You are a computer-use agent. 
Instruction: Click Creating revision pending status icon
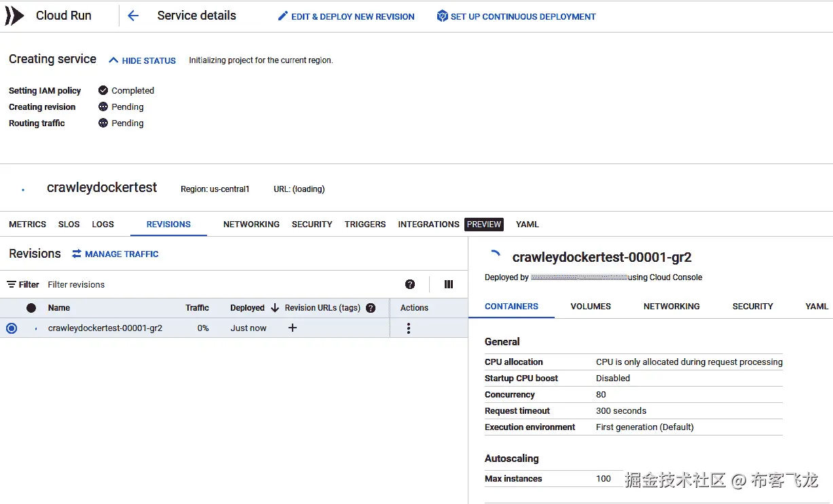click(x=103, y=106)
